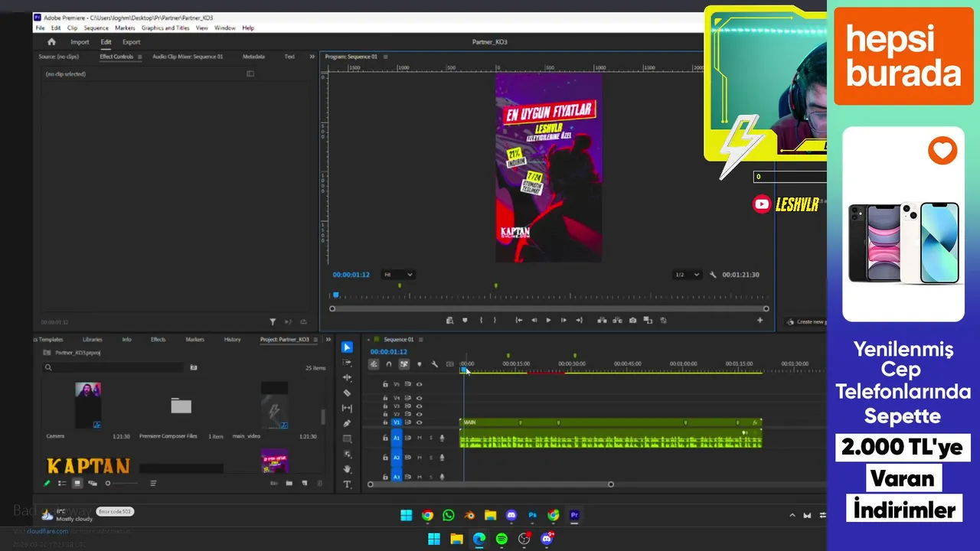The width and height of the screenshot is (980, 551).
Task: Open Project: Partner_KO3 panel menu
Action: (315, 339)
